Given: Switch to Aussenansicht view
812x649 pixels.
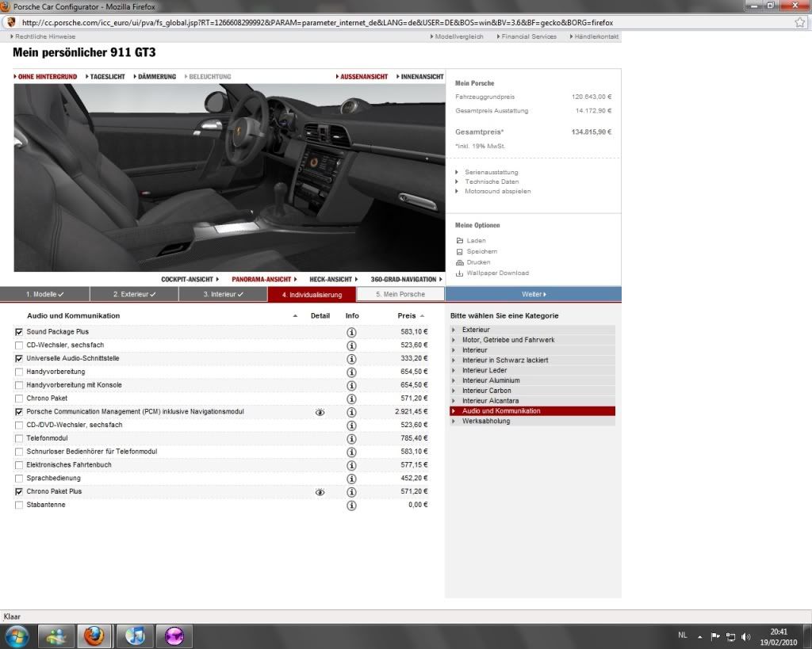Looking at the screenshot, I should (x=362, y=77).
